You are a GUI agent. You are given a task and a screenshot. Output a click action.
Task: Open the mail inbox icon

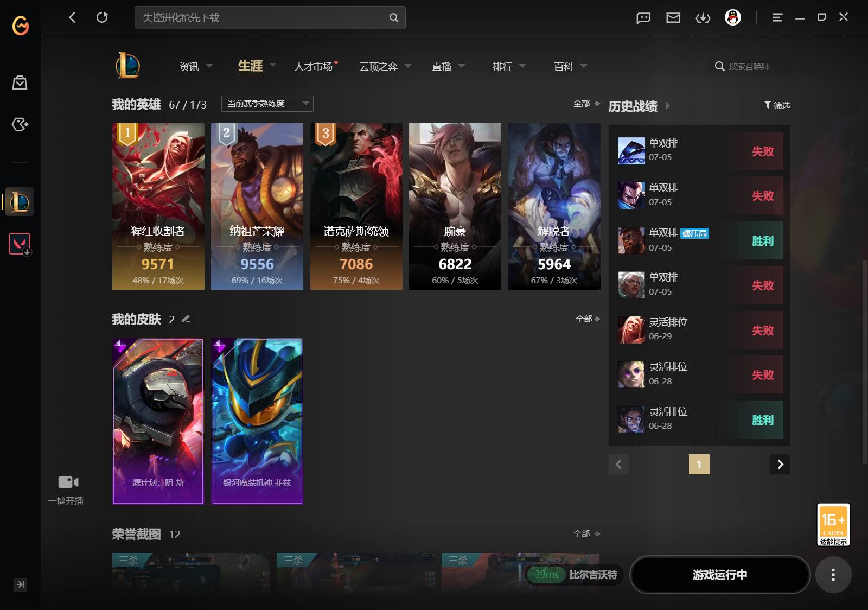coord(673,18)
